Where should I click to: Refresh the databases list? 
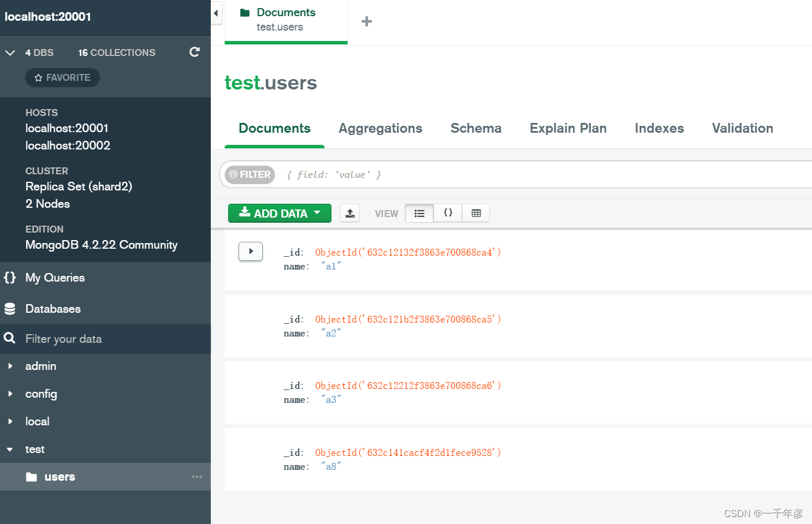pos(195,52)
